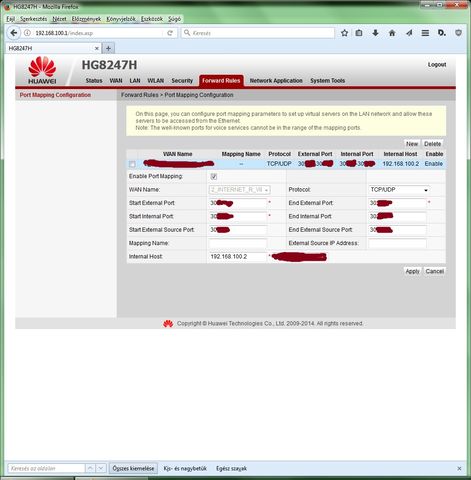Toggle Egész szavak whole words option

click(231, 468)
